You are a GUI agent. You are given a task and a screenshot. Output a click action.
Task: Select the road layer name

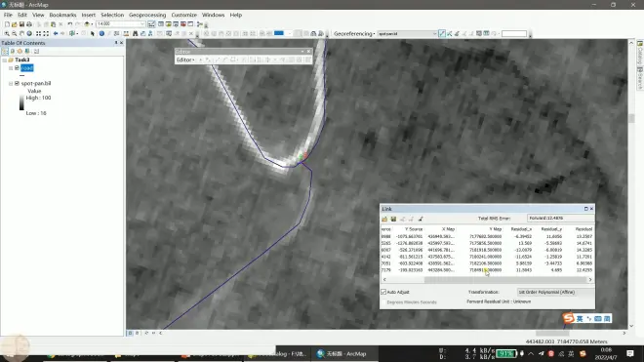tap(27, 67)
